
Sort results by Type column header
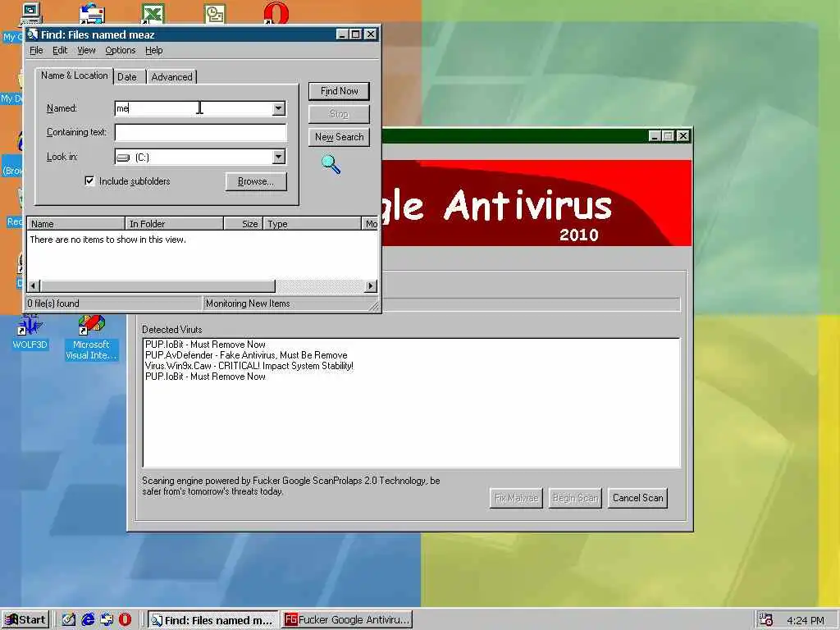(312, 223)
